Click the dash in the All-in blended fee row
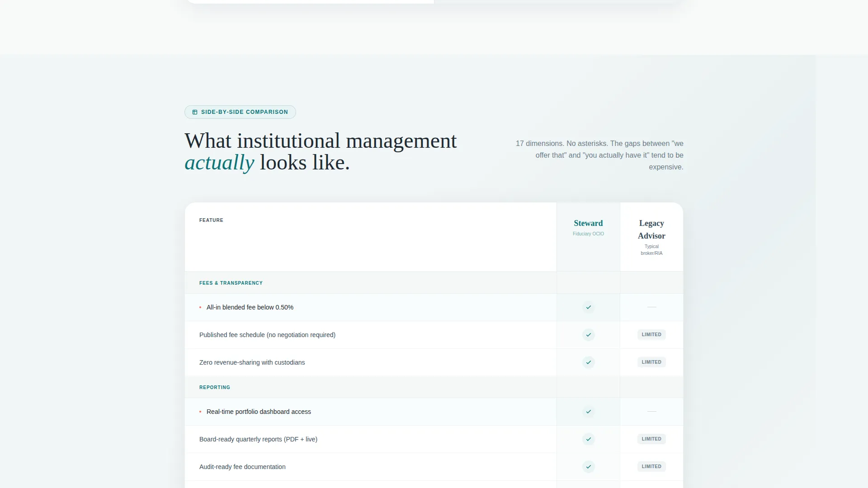 [651, 307]
